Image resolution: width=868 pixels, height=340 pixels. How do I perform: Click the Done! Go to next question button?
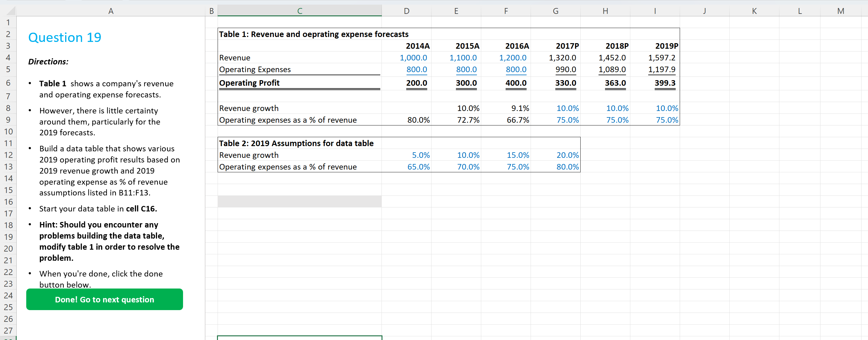[x=104, y=299]
